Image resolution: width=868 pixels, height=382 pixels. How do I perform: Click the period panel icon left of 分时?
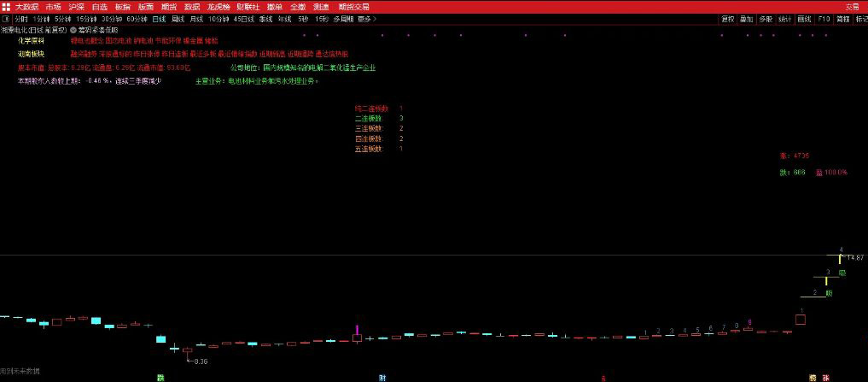(6, 18)
